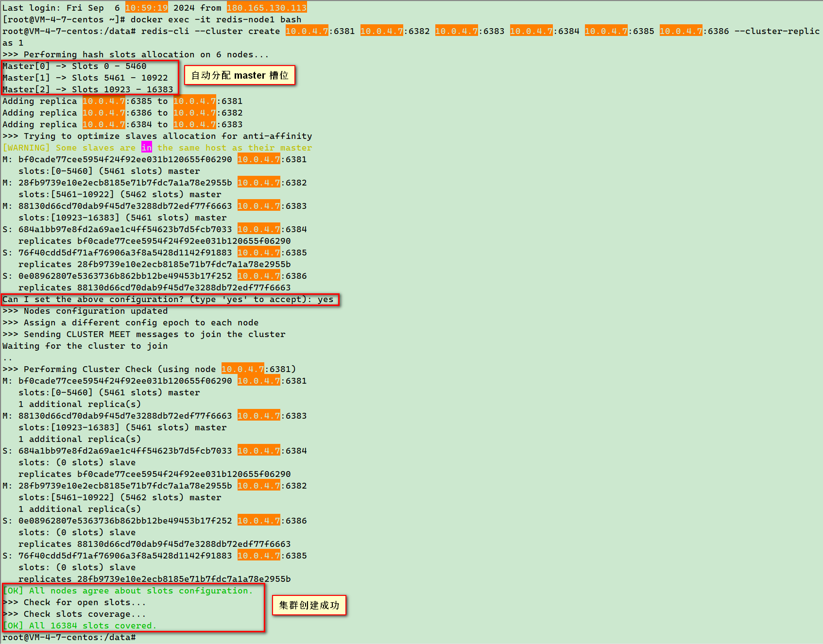
Task: Click 'Performing Cluster Check (using node' line
Action: (149, 369)
